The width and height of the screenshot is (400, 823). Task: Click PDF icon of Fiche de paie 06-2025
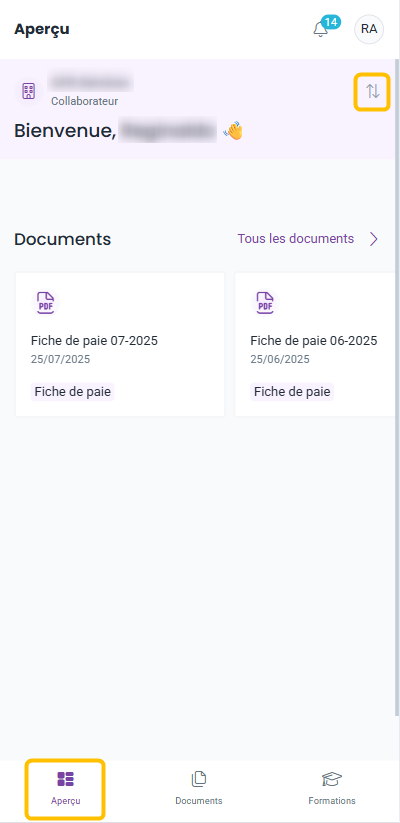click(x=265, y=303)
